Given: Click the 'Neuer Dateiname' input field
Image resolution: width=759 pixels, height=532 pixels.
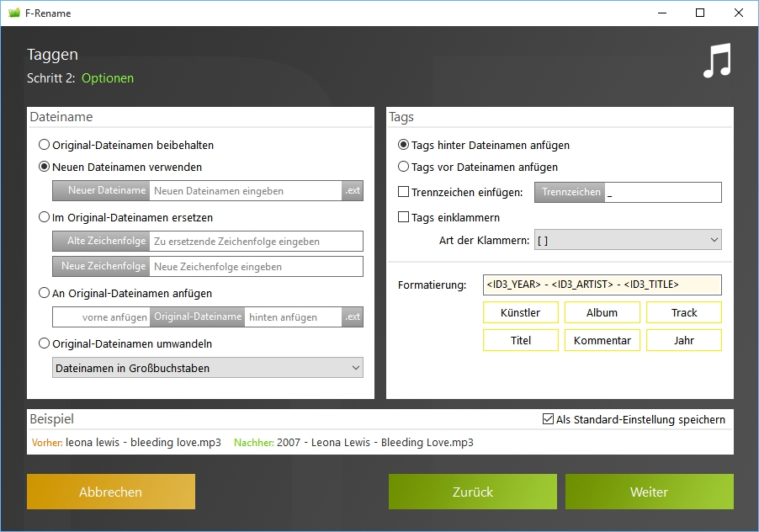Looking at the screenshot, I should click(246, 191).
